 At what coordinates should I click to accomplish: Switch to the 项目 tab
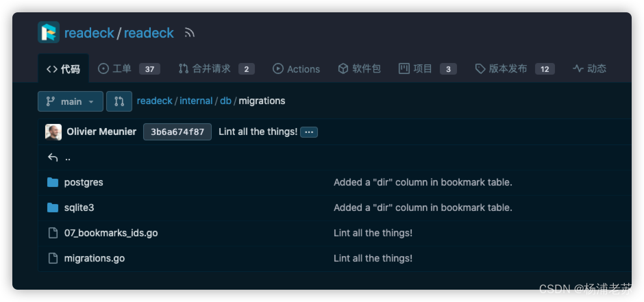(428, 69)
